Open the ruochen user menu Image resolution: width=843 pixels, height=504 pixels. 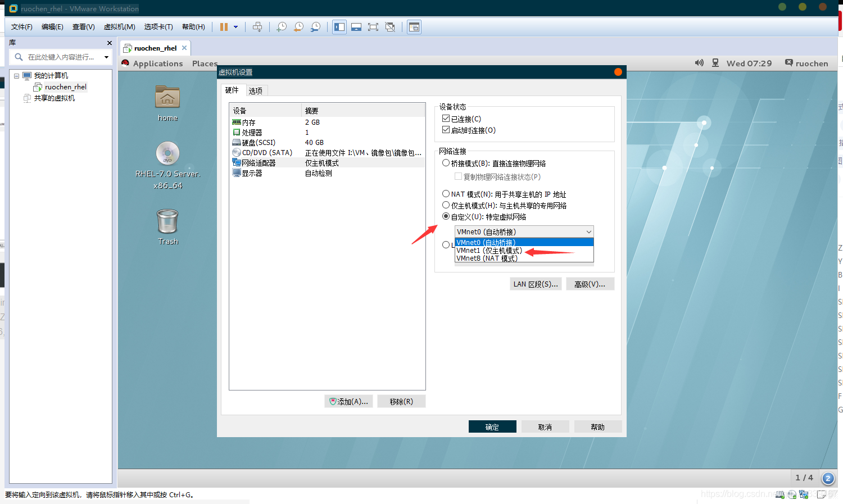point(806,63)
